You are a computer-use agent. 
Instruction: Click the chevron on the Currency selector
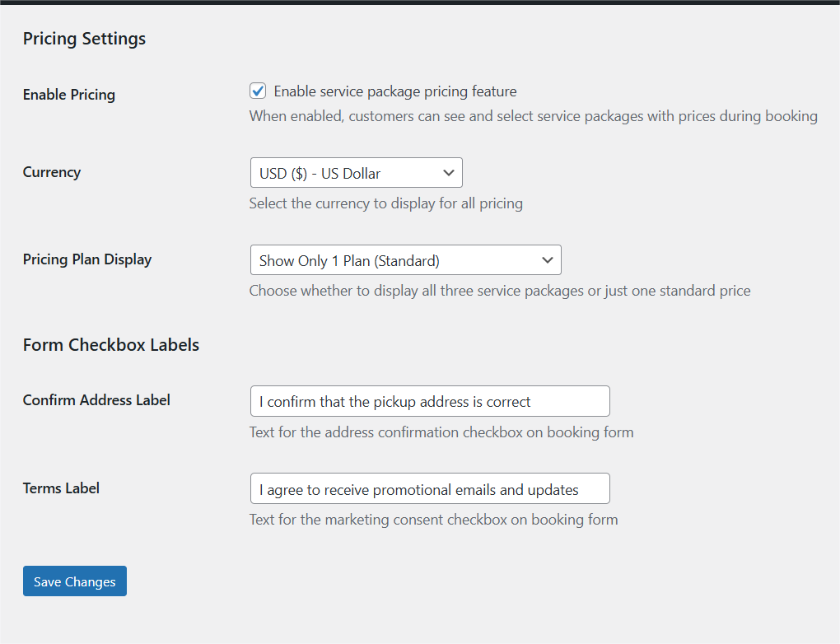pos(449,172)
